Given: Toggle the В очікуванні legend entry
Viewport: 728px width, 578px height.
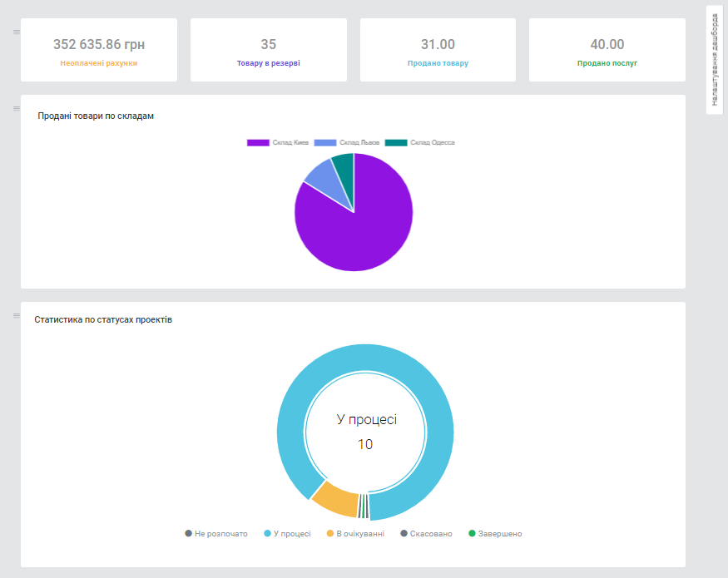Looking at the screenshot, I should [355, 534].
